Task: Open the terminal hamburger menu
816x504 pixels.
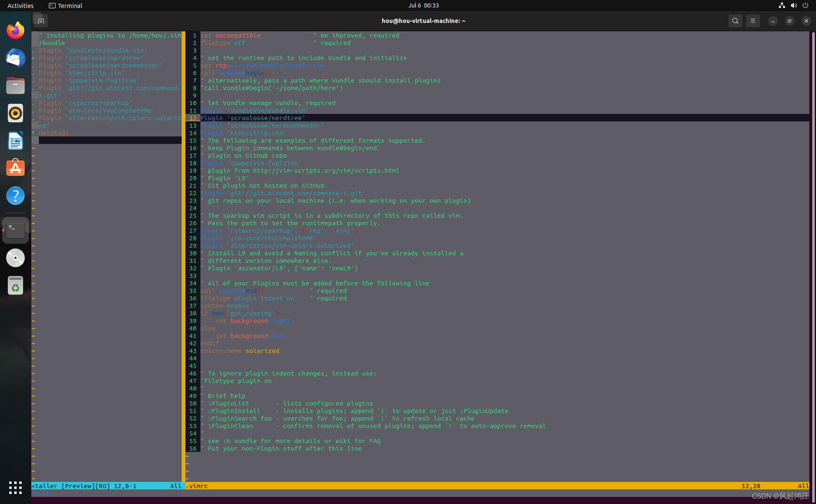Action: click(753, 21)
